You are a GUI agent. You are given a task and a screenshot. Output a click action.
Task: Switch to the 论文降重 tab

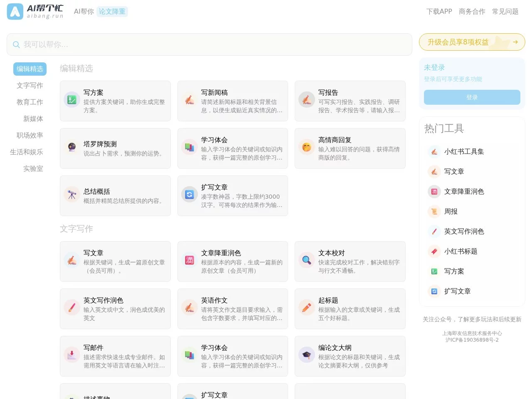(x=112, y=12)
